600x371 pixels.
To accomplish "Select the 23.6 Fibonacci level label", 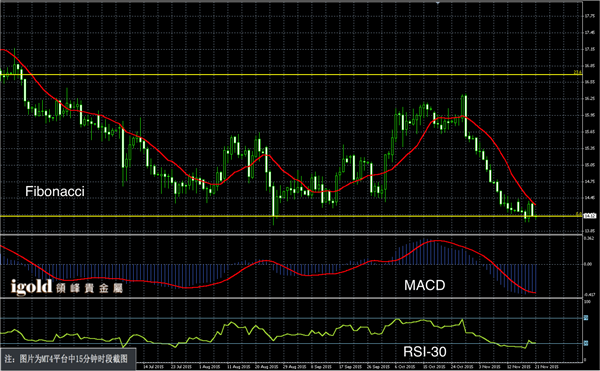I will coord(578,72).
